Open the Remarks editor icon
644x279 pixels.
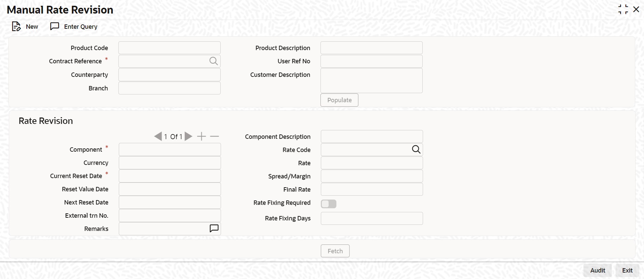(x=214, y=229)
